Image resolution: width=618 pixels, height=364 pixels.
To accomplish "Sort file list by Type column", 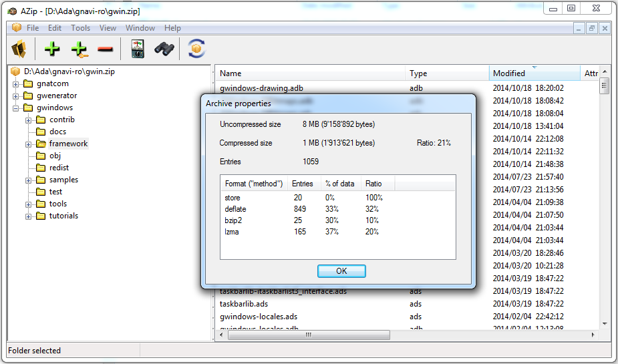I will pyautogui.click(x=447, y=73).
